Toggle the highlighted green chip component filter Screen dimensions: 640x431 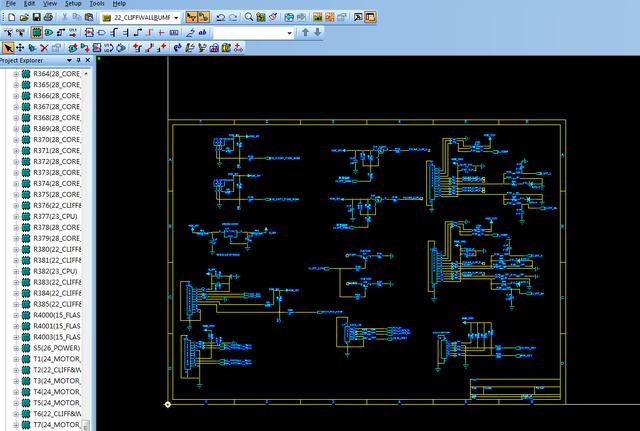click(x=36, y=33)
